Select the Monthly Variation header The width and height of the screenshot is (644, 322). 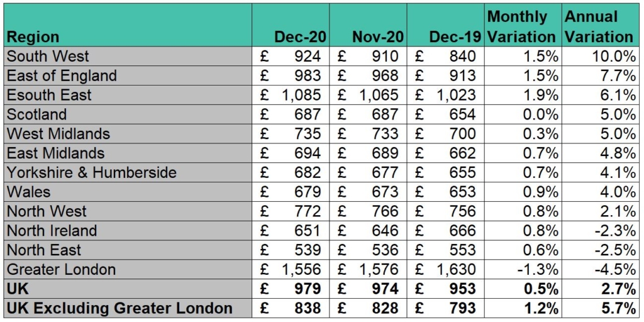[x=523, y=25]
